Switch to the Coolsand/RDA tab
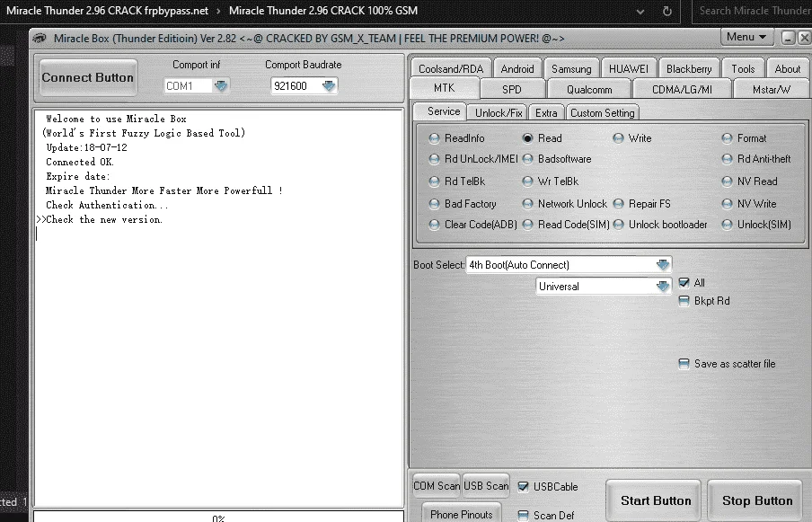Image resolution: width=812 pixels, height=522 pixels. coord(451,69)
